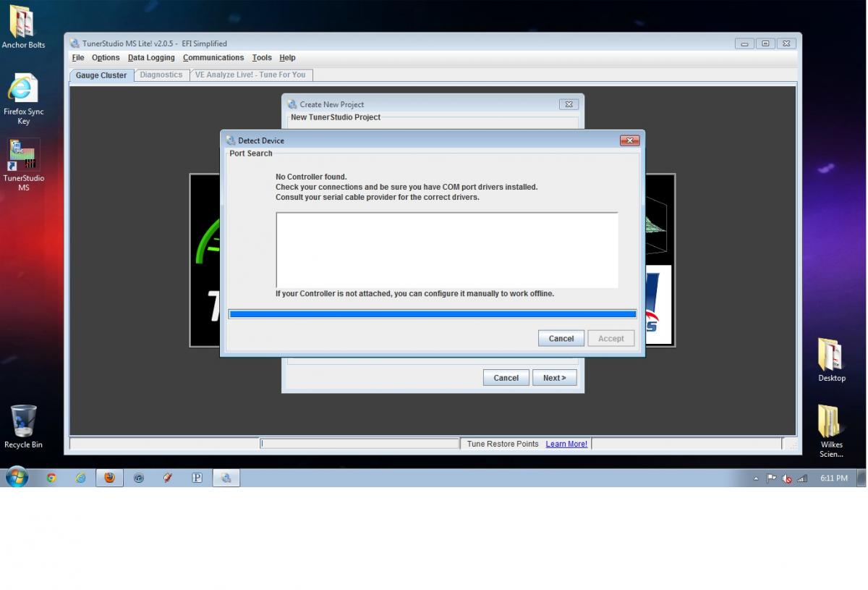The width and height of the screenshot is (868, 590).
Task: Show hidden system tray icons
Action: point(756,479)
